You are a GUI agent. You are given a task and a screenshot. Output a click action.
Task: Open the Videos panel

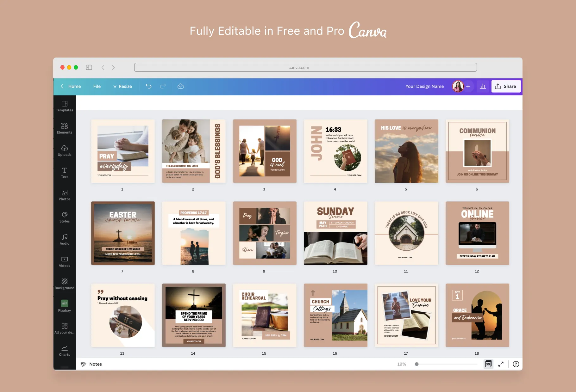[65, 262]
